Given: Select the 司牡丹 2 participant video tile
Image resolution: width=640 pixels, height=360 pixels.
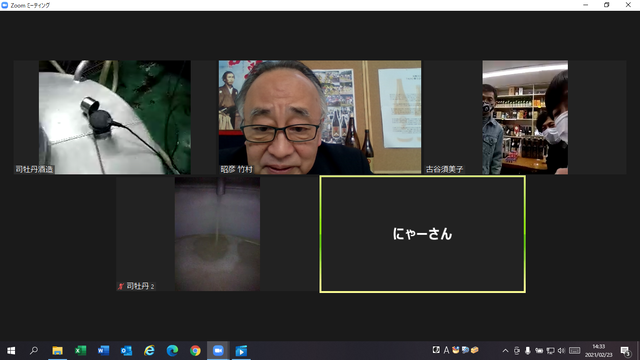Looking at the screenshot, I should [x=217, y=234].
